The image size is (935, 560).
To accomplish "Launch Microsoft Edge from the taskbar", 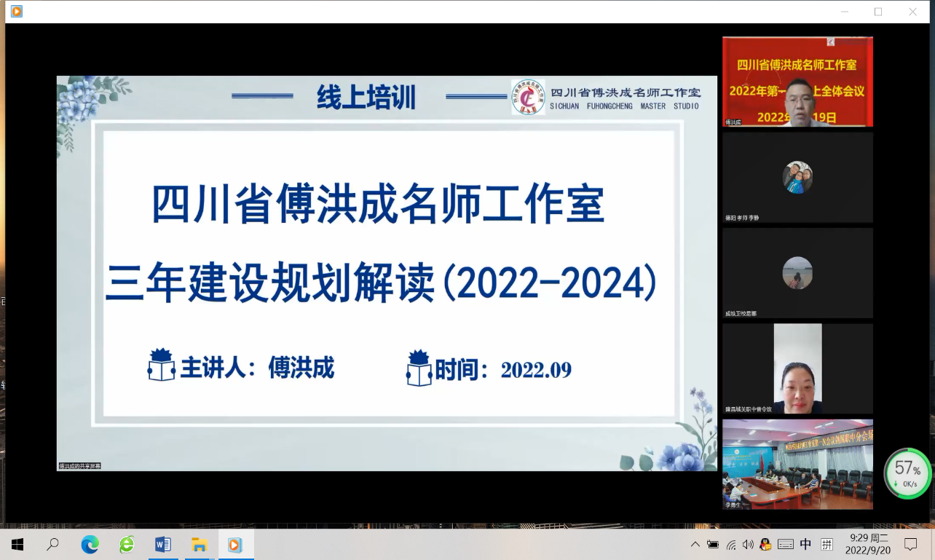I will (90, 544).
